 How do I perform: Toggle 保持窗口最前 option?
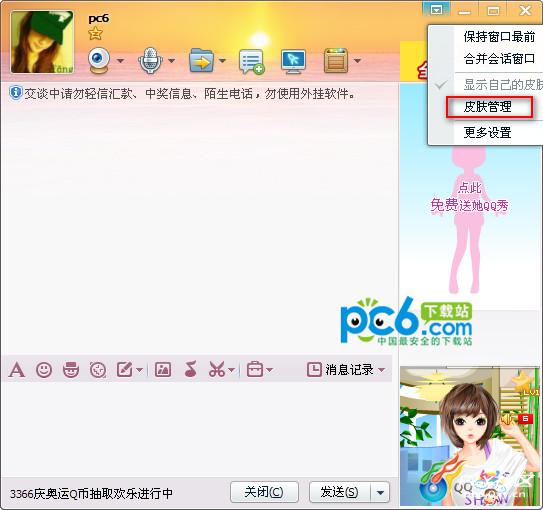click(499, 37)
